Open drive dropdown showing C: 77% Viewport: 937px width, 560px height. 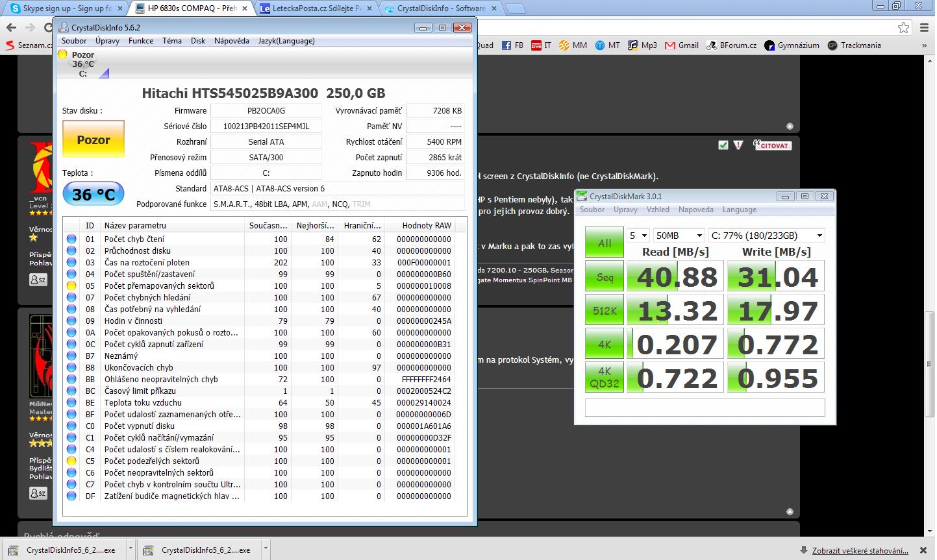point(766,236)
